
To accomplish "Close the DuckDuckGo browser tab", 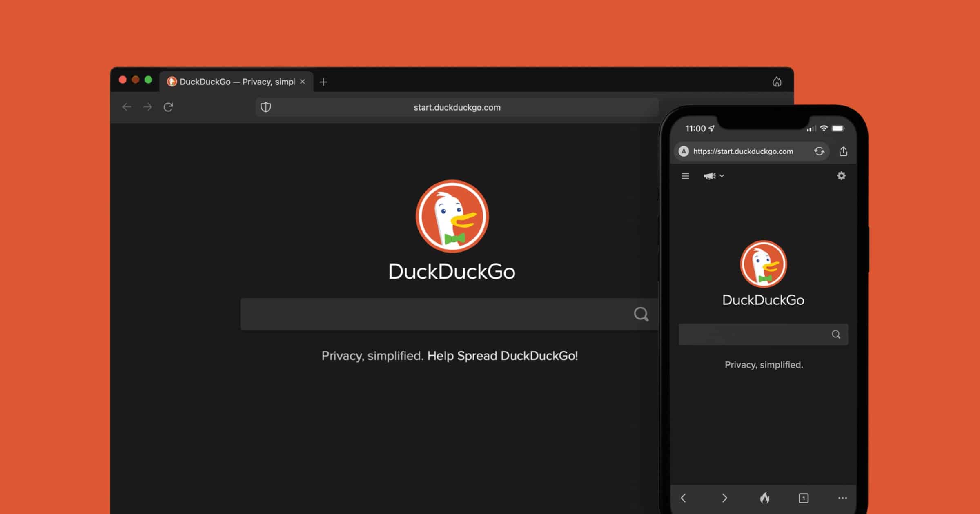I will 303,82.
